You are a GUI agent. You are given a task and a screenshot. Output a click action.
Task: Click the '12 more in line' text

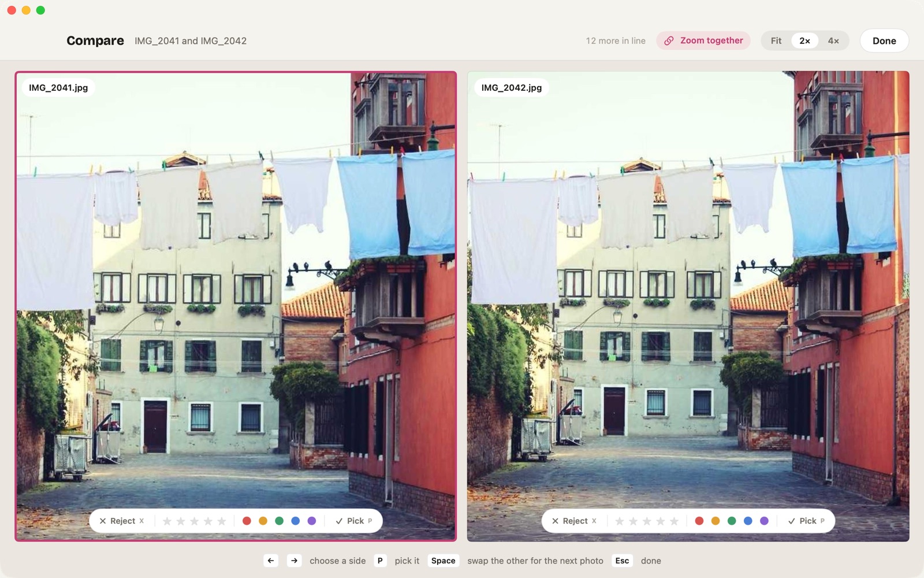click(616, 41)
